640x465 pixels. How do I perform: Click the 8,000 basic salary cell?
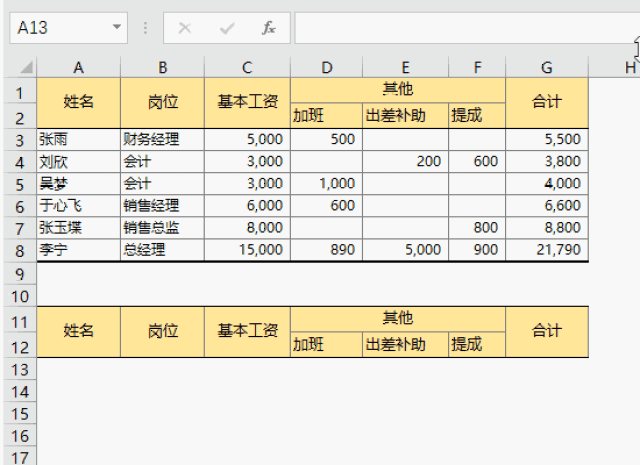point(247,228)
